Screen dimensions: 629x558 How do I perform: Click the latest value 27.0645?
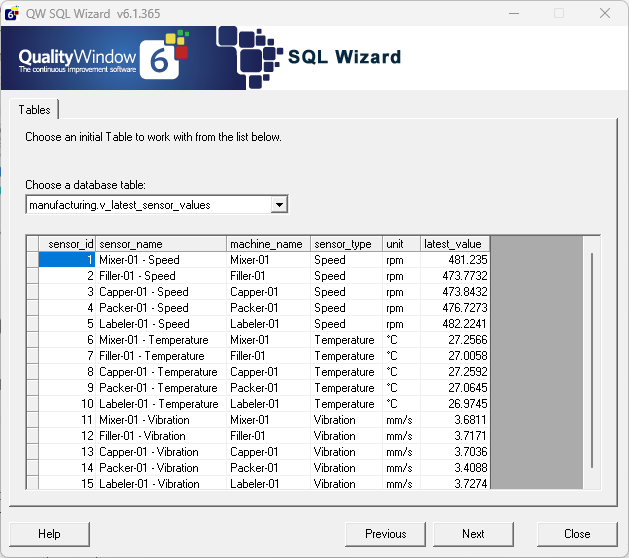click(x=455, y=388)
